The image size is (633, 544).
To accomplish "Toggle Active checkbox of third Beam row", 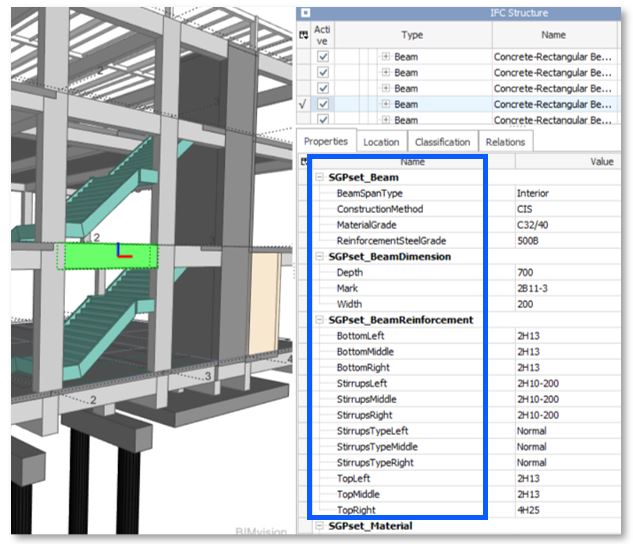I will (322, 88).
